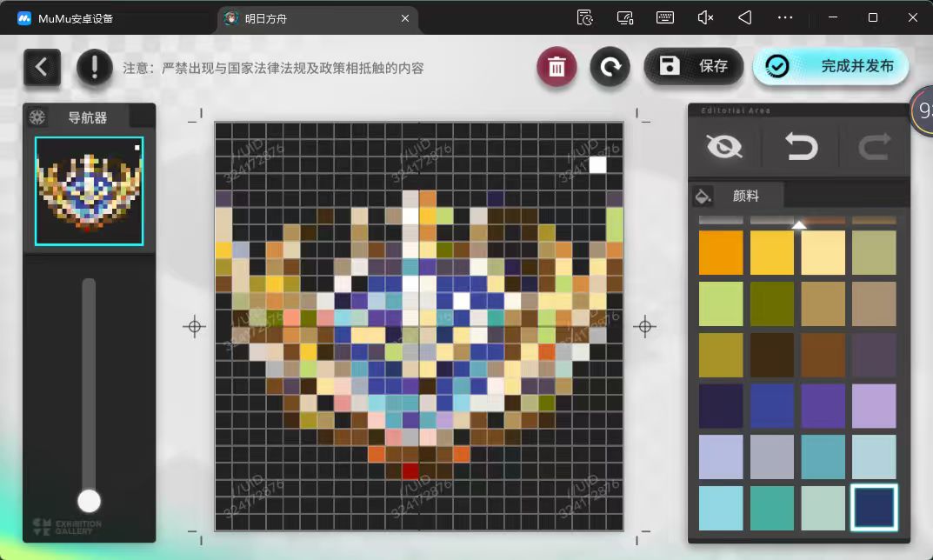Click the navigator preview thumbnail
Screen dimensions: 933x560
pos(90,191)
